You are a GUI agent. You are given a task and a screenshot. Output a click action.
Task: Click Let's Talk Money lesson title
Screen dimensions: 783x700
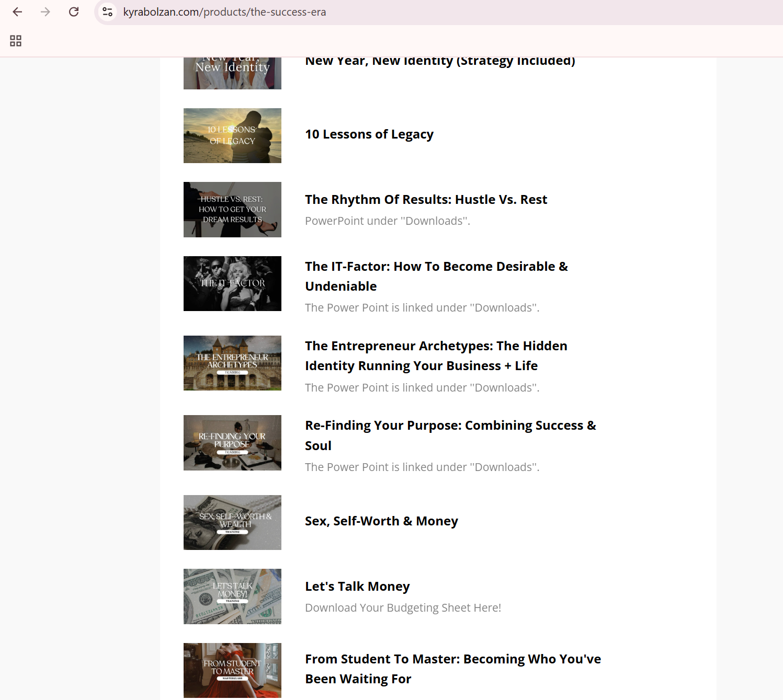pos(357,587)
